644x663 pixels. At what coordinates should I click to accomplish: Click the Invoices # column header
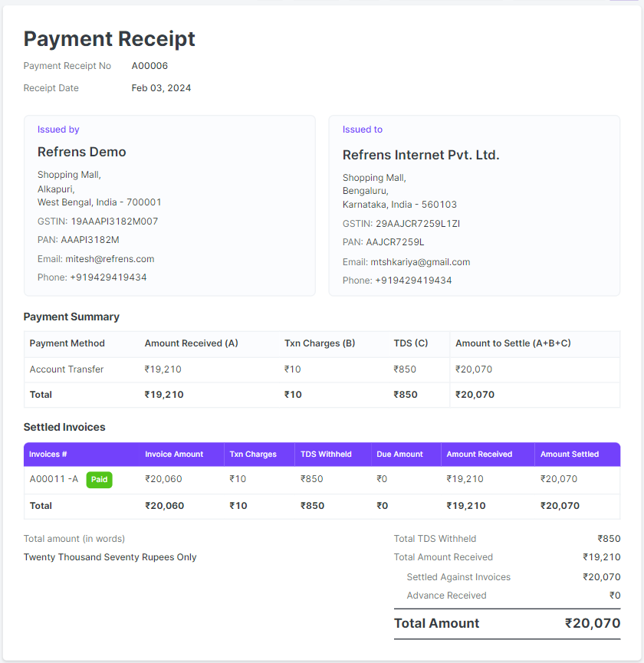[x=48, y=454]
